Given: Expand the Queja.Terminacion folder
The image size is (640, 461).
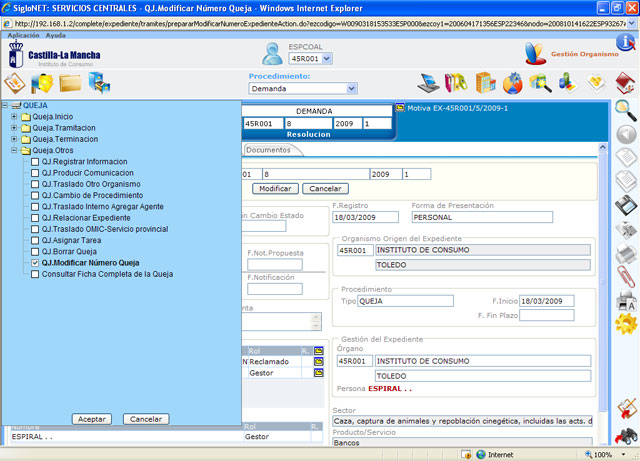Looking at the screenshot, I should (x=14, y=139).
